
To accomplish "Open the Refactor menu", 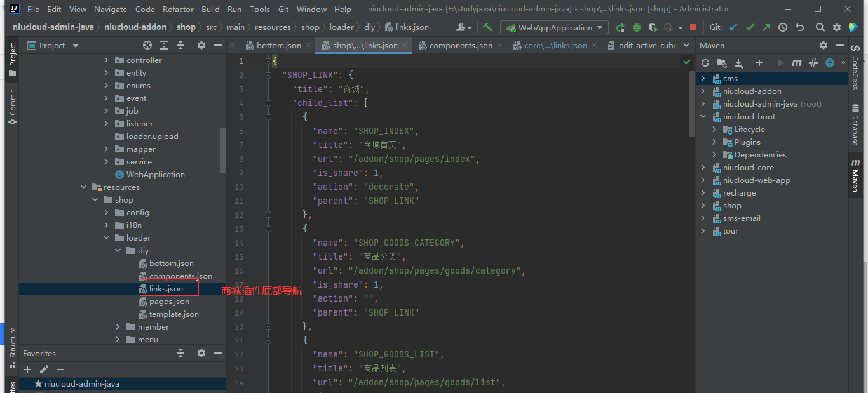I will (x=178, y=9).
